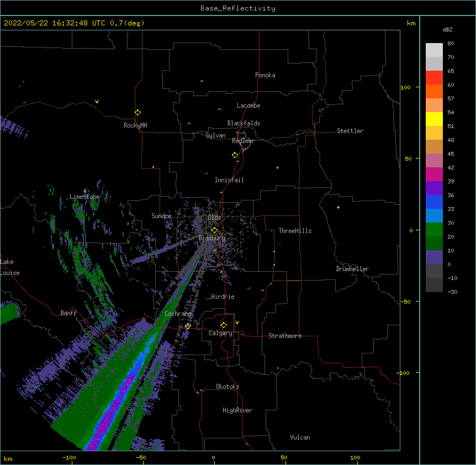Click the yellow diamond marker above RockyMH
This screenshot has height=465, width=476.
(137, 113)
